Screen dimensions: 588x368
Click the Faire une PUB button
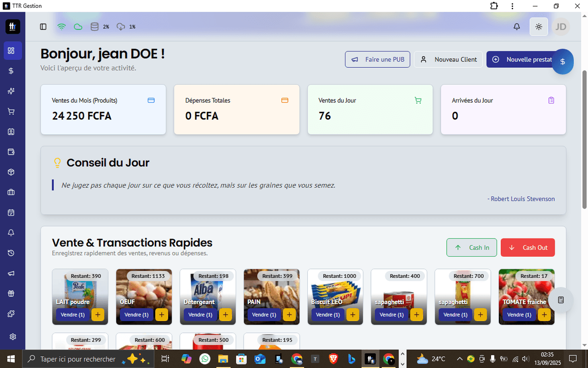(x=377, y=59)
